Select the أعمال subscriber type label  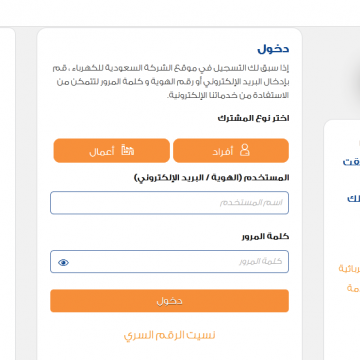pyautogui.click(x=102, y=152)
